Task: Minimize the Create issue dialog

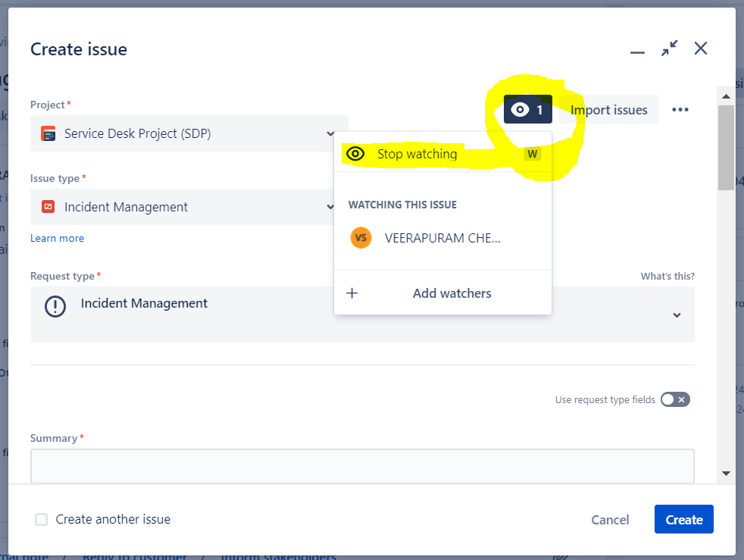Action: pos(637,52)
